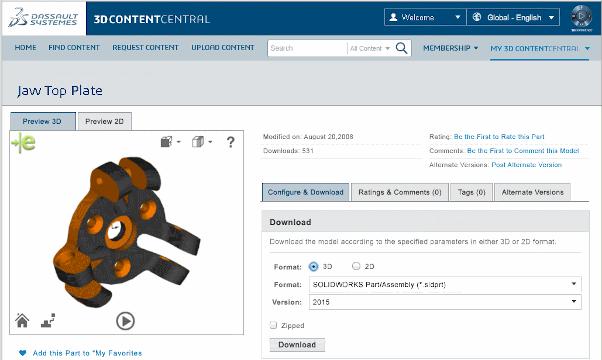Click Be the First to Comment this Model
This screenshot has width=602, height=360.
(x=523, y=151)
